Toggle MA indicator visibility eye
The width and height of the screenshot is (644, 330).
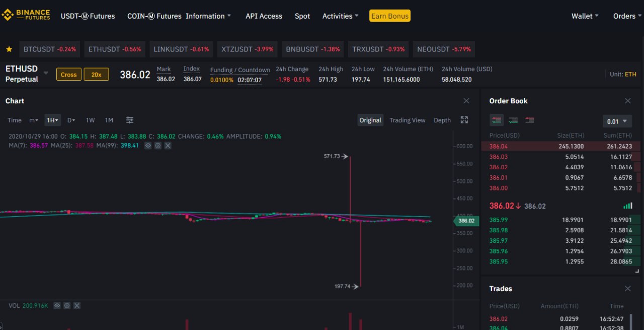[148, 145]
